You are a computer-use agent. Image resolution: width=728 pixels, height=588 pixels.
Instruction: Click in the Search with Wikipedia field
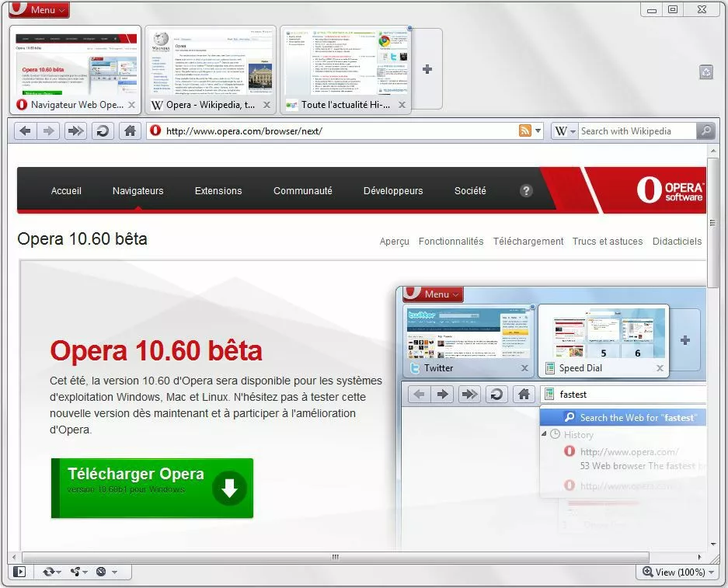click(636, 131)
